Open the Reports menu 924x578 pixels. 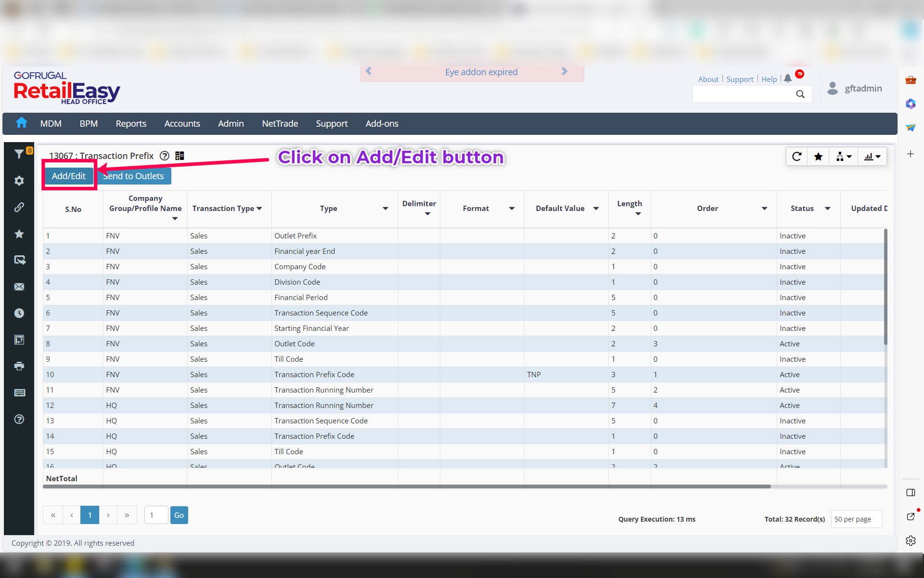click(x=131, y=124)
